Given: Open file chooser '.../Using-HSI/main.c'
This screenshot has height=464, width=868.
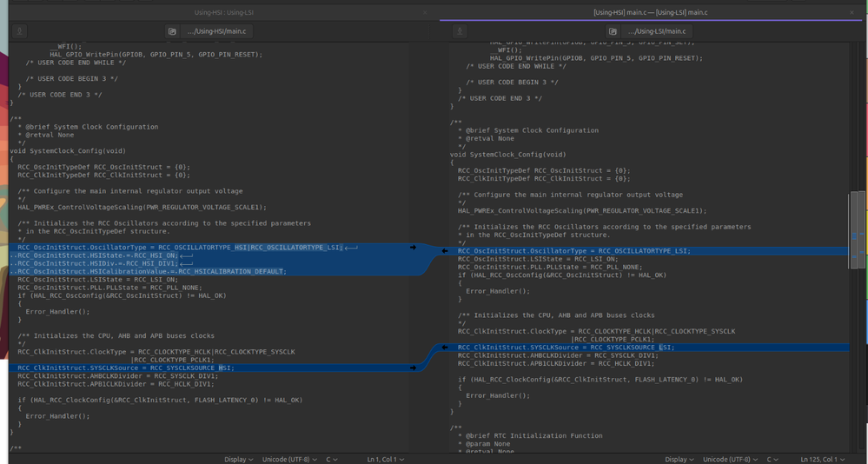Looking at the screenshot, I should coord(216,31).
